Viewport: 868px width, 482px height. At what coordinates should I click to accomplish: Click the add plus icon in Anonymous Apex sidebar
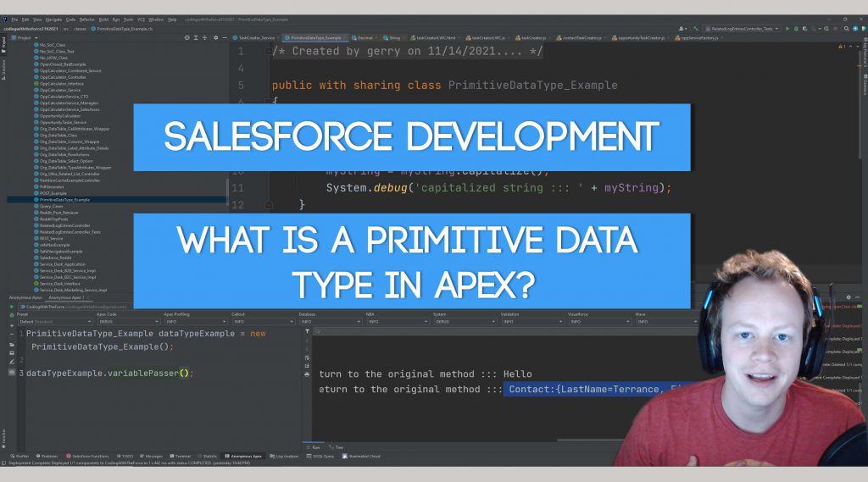coord(12,326)
